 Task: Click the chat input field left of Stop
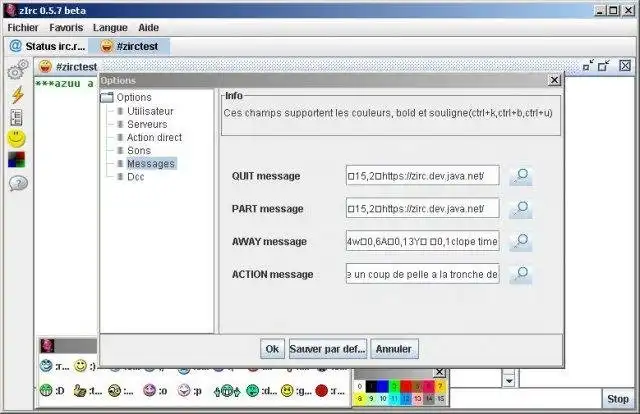click(x=525, y=398)
